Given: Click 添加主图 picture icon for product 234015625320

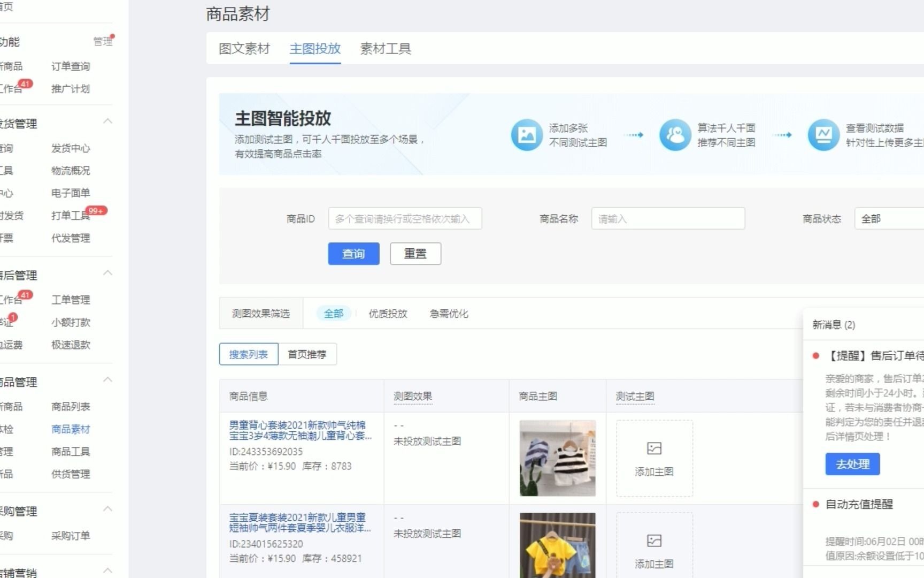Looking at the screenshot, I should (x=653, y=541).
